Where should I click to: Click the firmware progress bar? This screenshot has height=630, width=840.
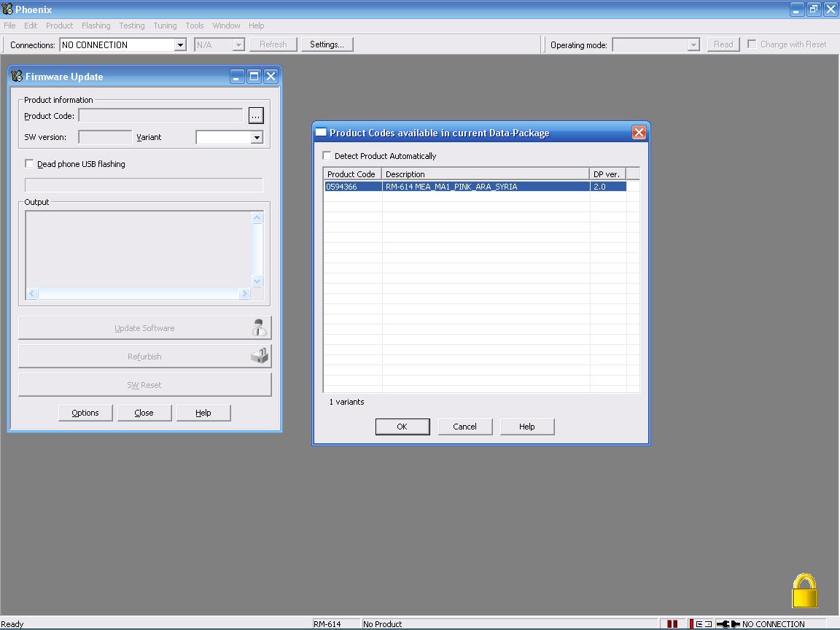[144, 184]
